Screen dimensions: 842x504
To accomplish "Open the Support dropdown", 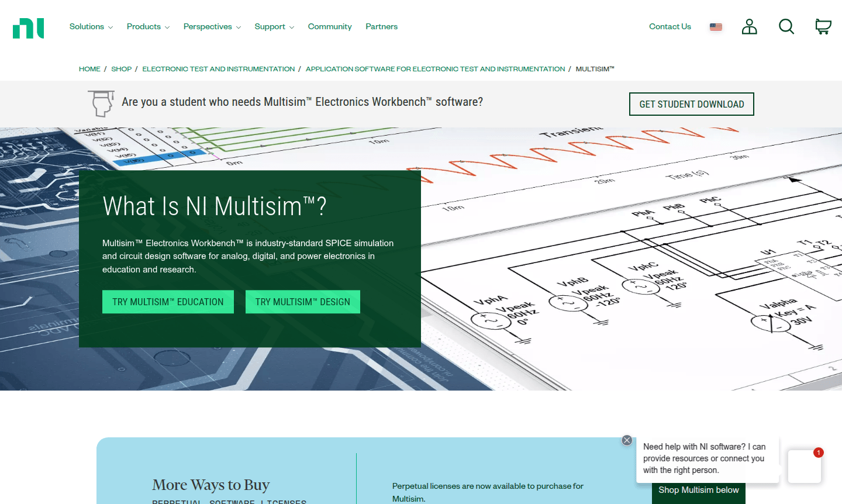I will point(270,26).
